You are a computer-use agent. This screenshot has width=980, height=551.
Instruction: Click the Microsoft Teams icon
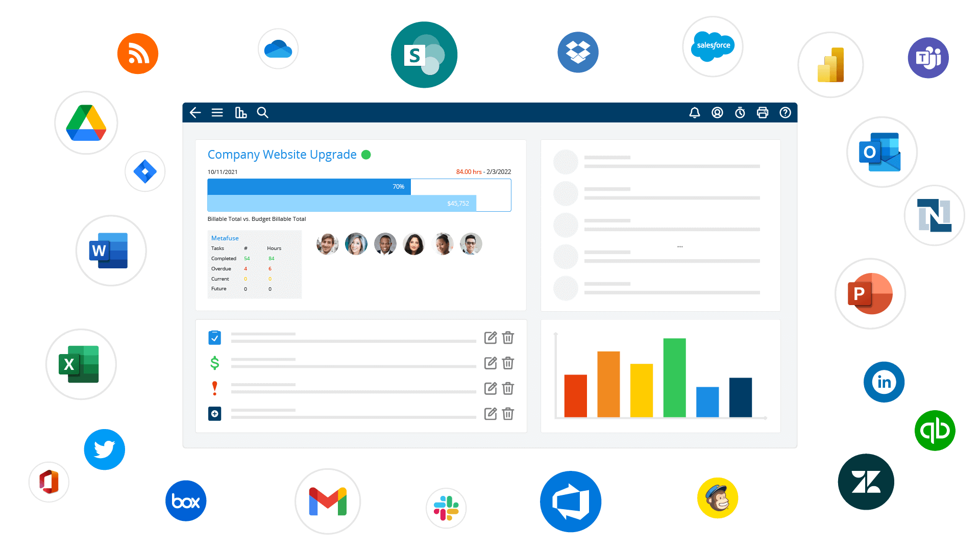click(x=928, y=58)
